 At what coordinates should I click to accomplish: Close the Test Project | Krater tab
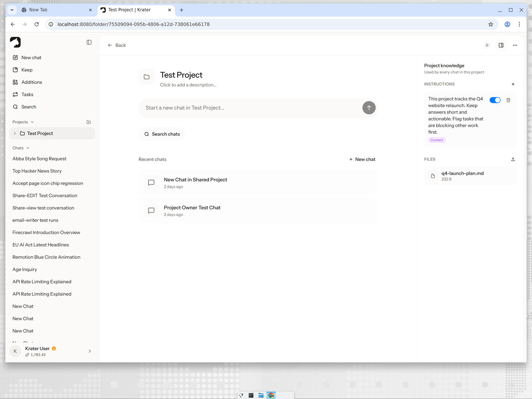(x=169, y=10)
